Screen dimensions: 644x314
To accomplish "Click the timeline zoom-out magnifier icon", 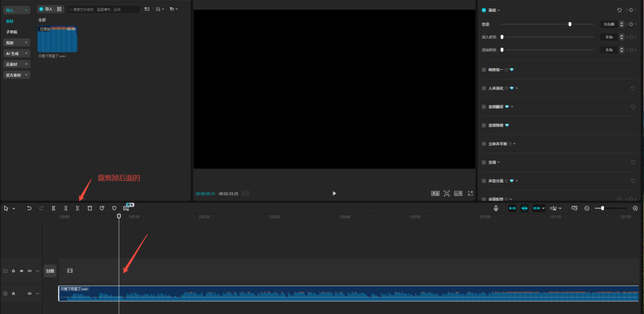I will [587, 208].
